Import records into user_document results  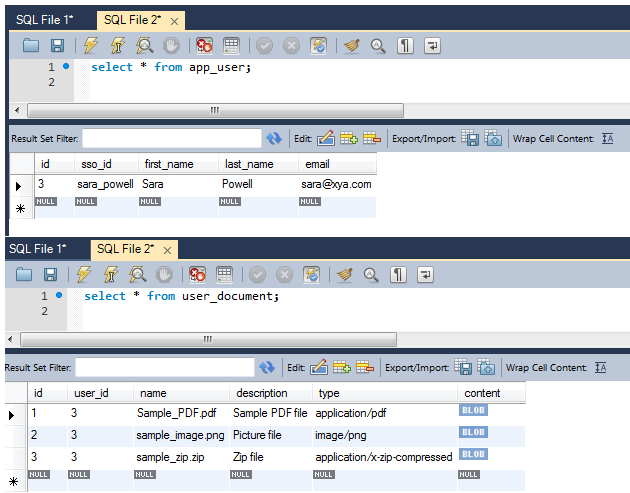(486, 367)
